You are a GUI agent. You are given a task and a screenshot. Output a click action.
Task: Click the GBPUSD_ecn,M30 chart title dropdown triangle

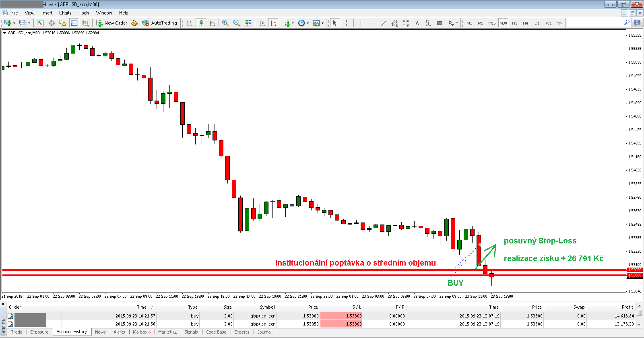pyautogui.click(x=4, y=33)
